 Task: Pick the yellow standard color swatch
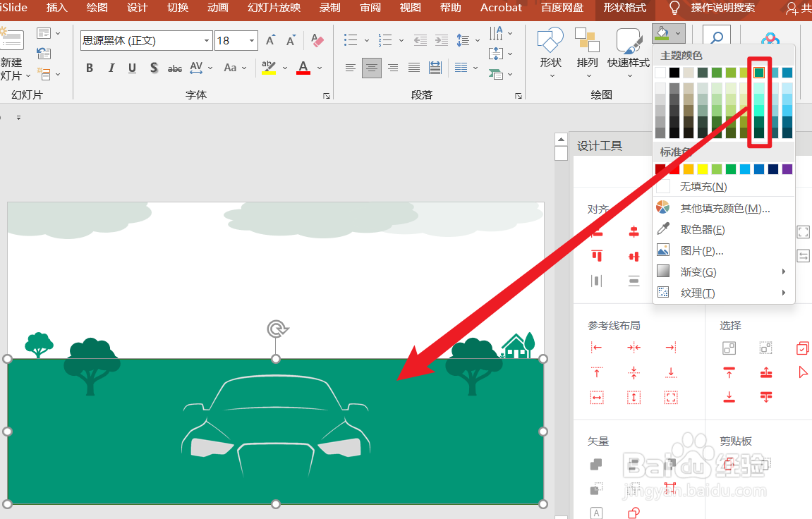(x=703, y=169)
